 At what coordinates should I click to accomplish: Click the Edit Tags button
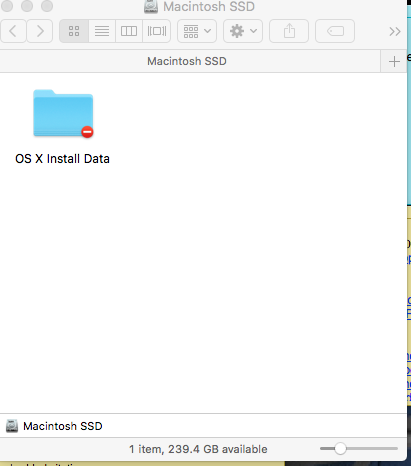[335, 31]
